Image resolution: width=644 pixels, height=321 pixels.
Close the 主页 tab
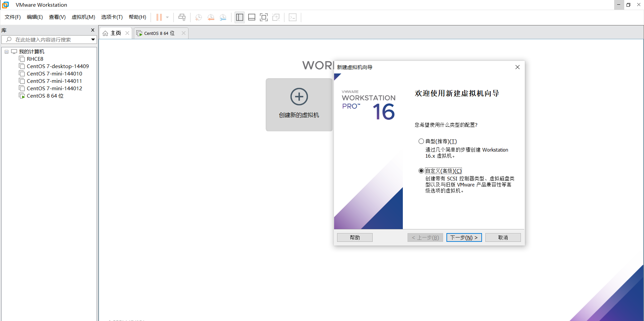(127, 33)
